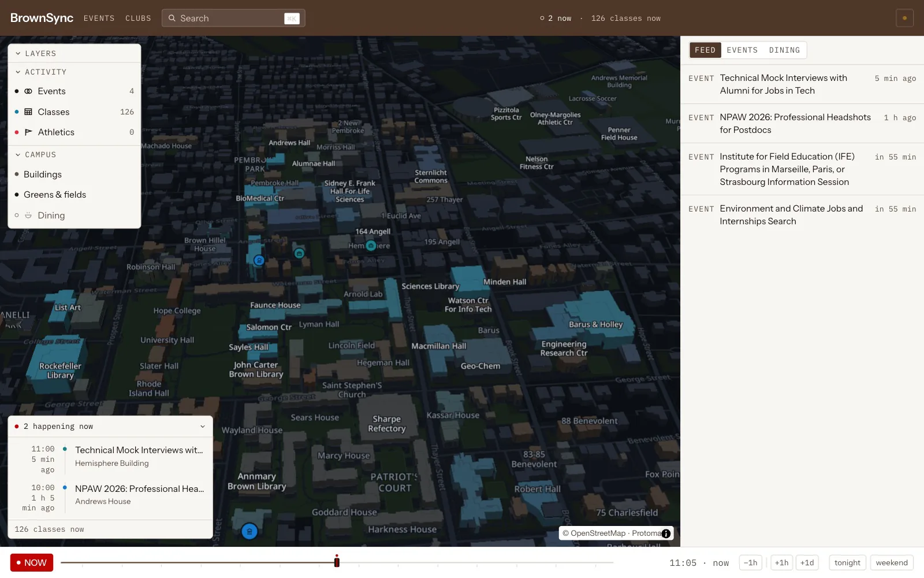Enable the Dining layer
Viewport: 924px width, 578px height.
point(74,216)
